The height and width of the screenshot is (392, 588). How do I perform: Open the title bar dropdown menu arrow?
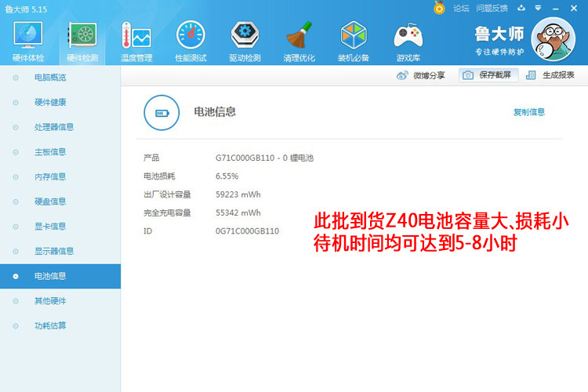point(538,8)
